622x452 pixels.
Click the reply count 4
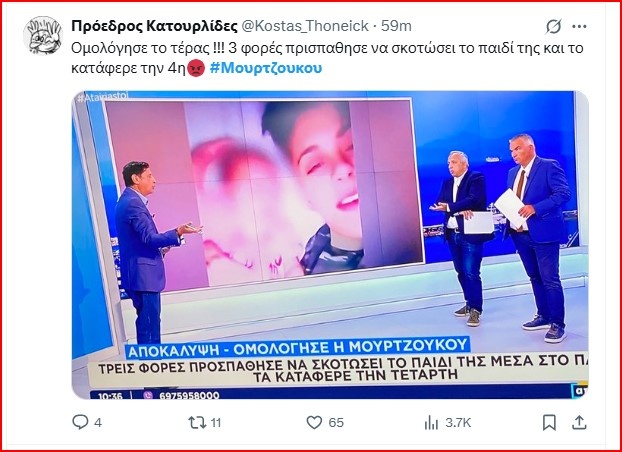pyautogui.click(x=98, y=423)
